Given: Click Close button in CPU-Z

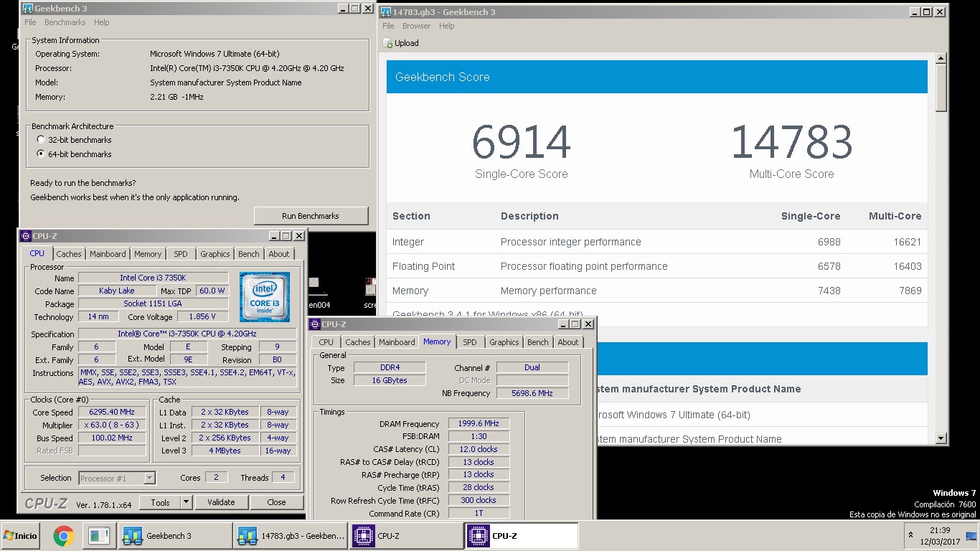Looking at the screenshot, I should point(276,502).
